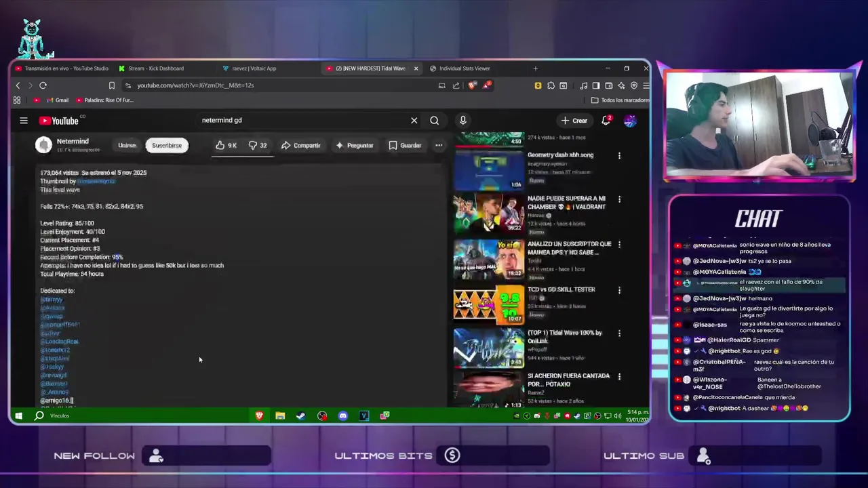Click the @LoadingReal mention in description
Image resolution: width=868 pixels, height=488 pixels.
pyautogui.click(x=60, y=342)
